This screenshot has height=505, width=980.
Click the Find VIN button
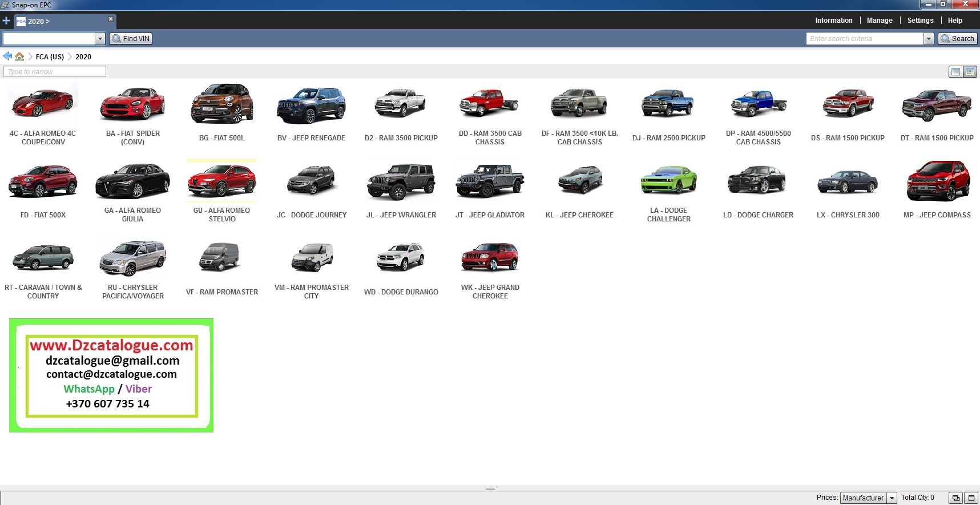pos(131,39)
